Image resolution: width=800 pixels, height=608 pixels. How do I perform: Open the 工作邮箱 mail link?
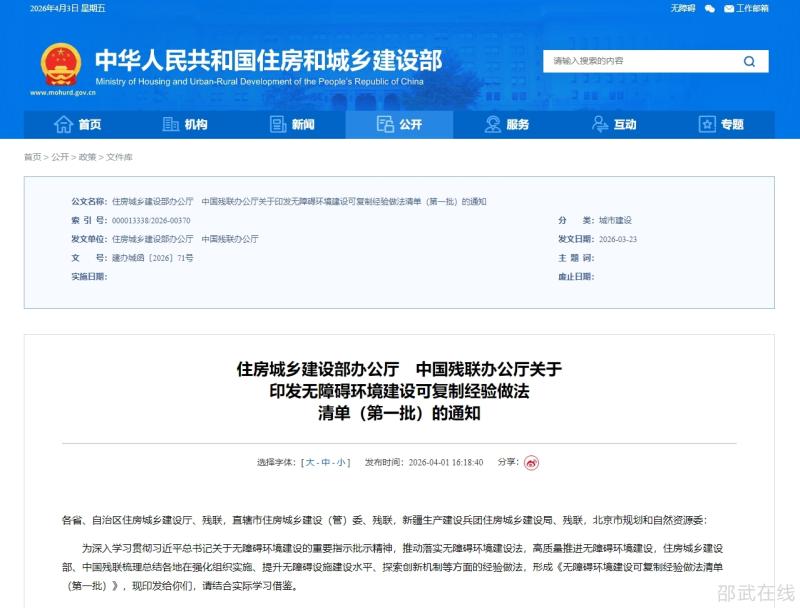pyautogui.click(x=746, y=8)
